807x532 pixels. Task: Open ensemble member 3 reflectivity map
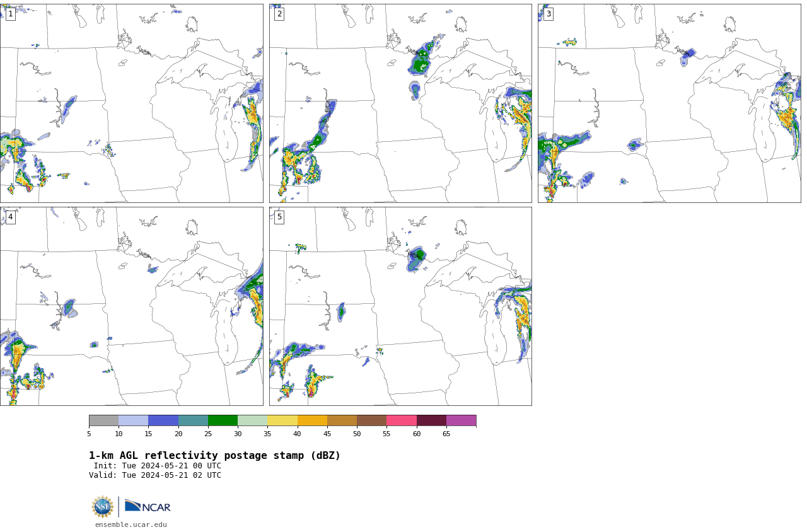(669, 103)
